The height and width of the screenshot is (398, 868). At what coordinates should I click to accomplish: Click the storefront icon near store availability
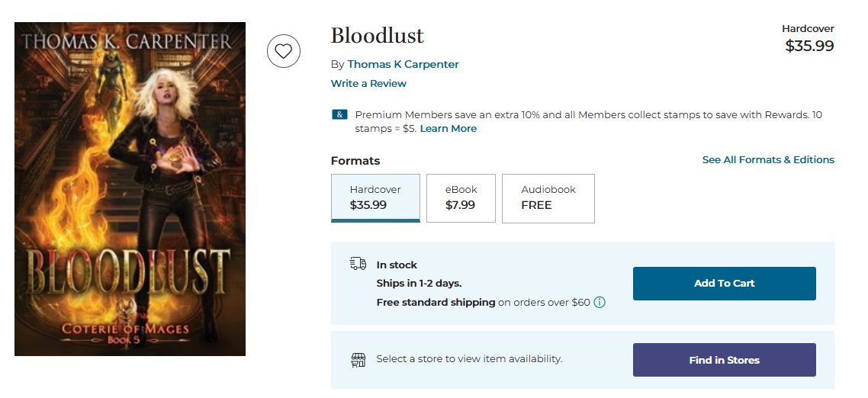coord(358,360)
